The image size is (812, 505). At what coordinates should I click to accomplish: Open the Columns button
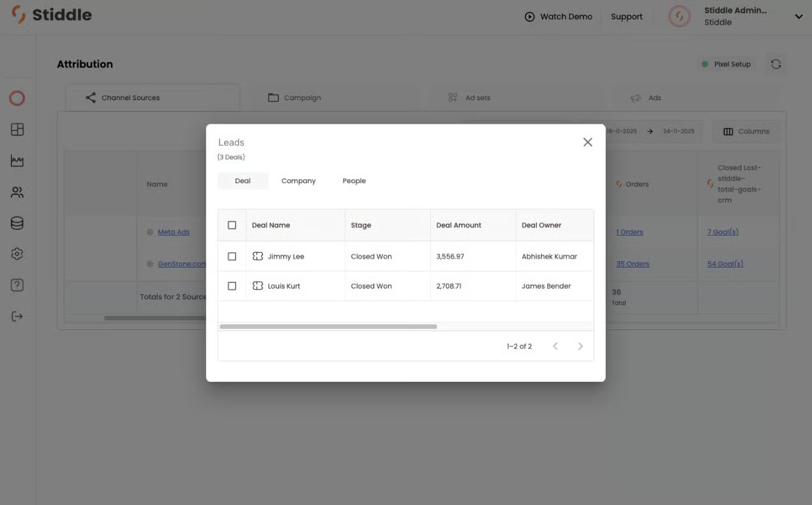[x=746, y=132]
